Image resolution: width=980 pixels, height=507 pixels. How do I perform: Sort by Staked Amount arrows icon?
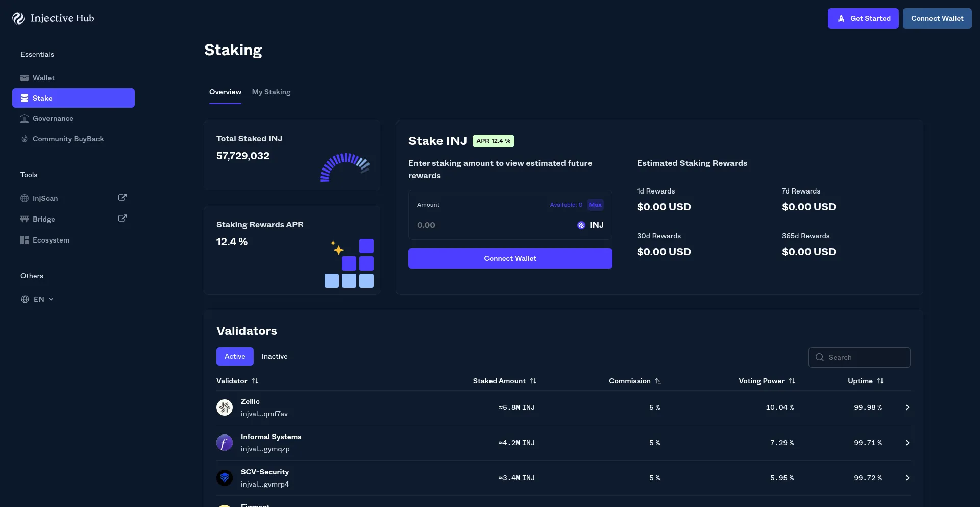coord(533,381)
